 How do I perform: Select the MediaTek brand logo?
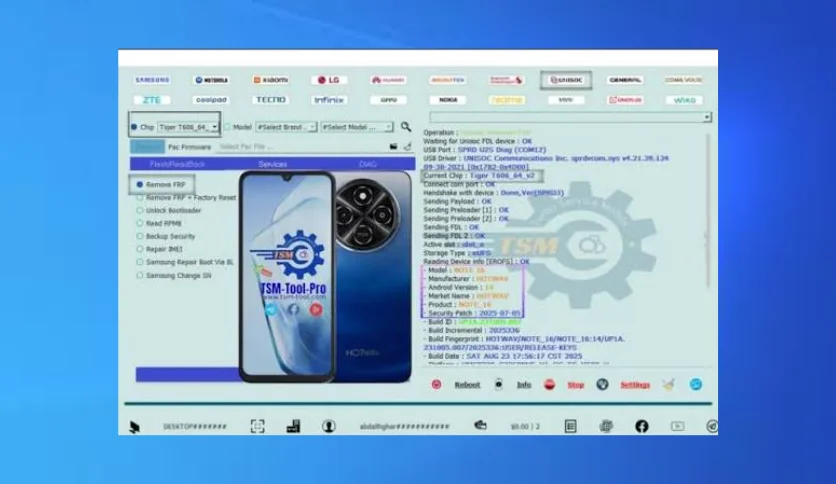[447, 80]
